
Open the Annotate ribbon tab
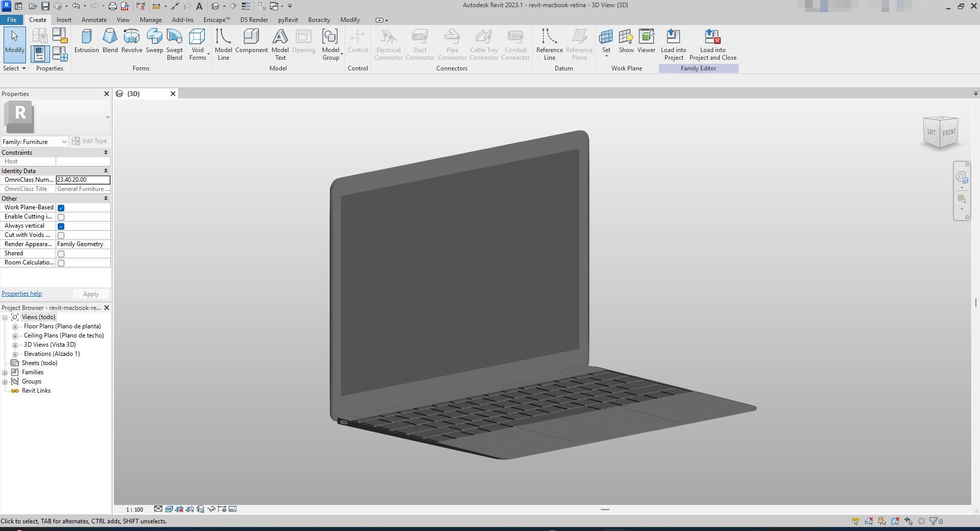pyautogui.click(x=94, y=20)
